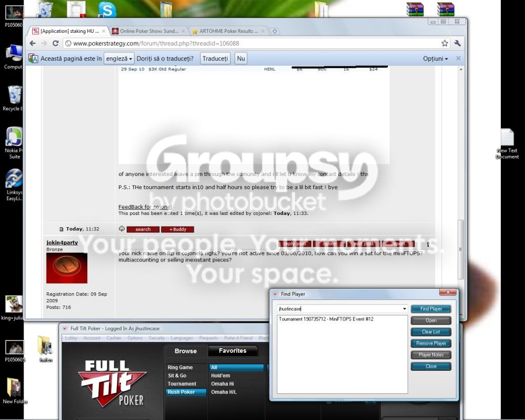Open Full Tilt 'Account' menu
This screenshot has width=525, height=420.
(92, 338)
